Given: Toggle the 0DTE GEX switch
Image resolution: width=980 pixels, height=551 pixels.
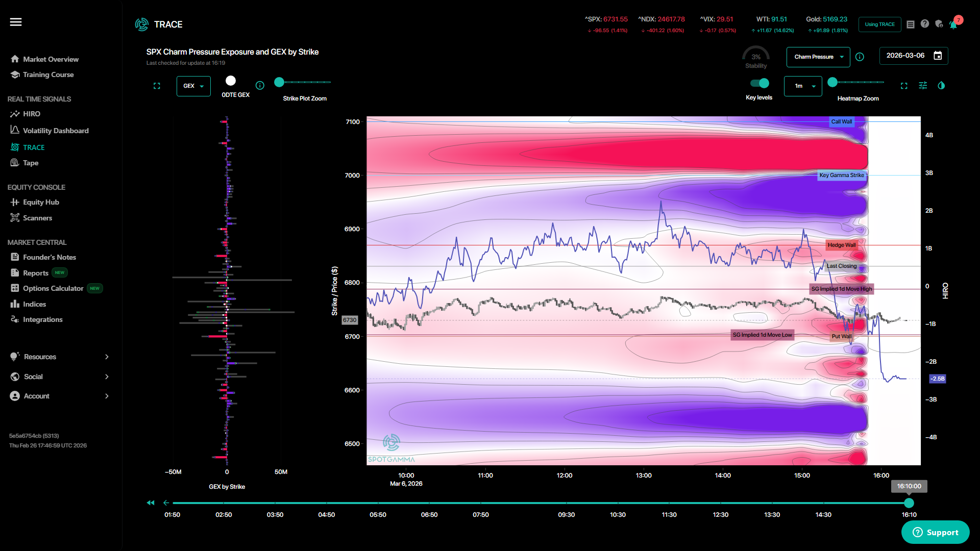Looking at the screenshot, I should pyautogui.click(x=231, y=81).
